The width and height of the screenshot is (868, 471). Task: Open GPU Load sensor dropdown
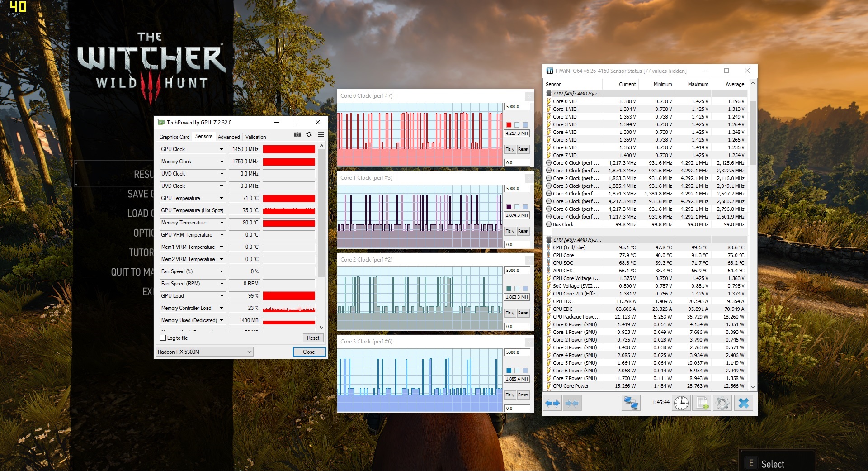click(222, 296)
